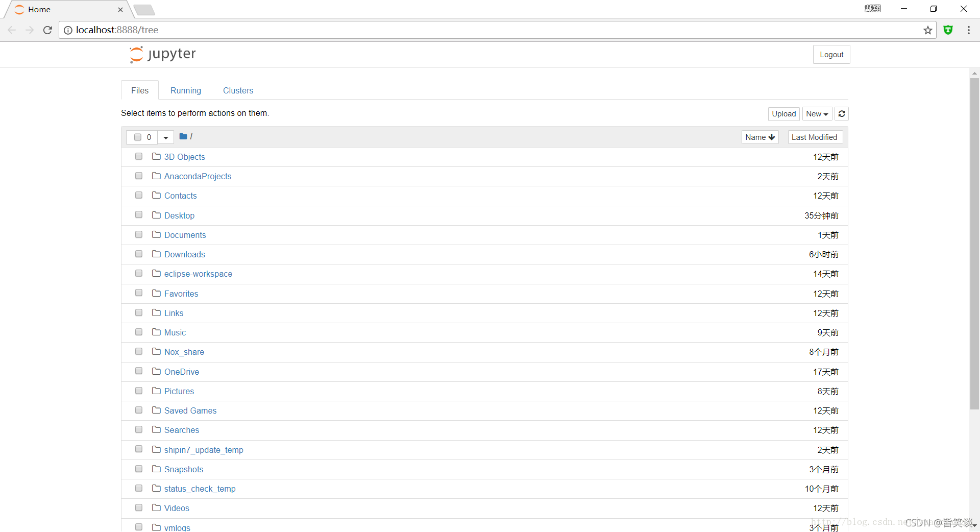This screenshot has width=980, height=532.
Task: Click the root folder breadcrumb icon
Action: 183,136
